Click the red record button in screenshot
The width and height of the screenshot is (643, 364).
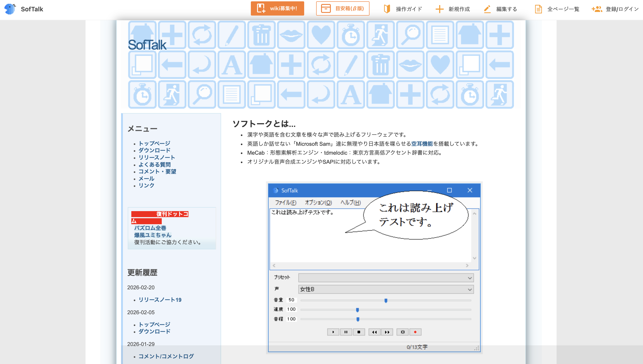[415, 332]
